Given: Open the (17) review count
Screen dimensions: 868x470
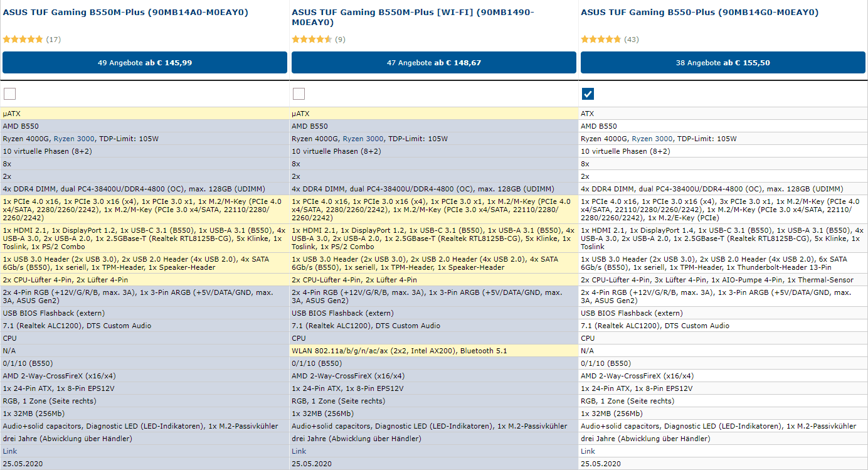Looking at the screenshot, I should 53,40.
